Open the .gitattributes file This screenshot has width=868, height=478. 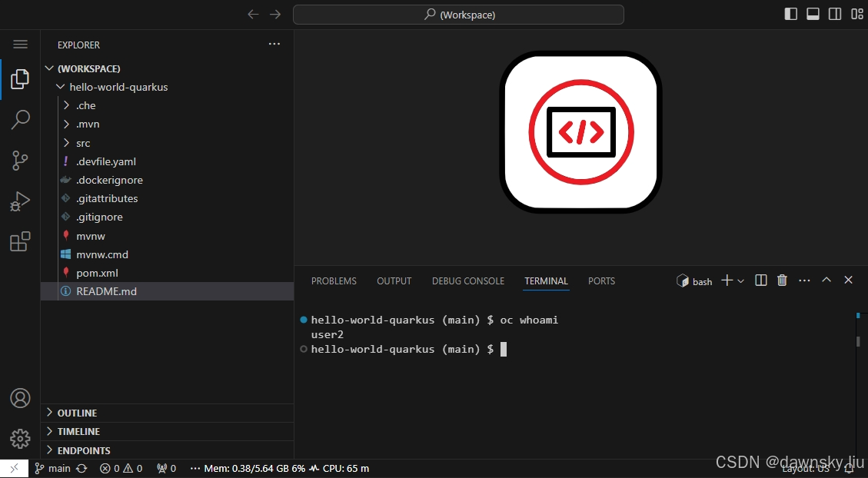click(x=167, y=198)
